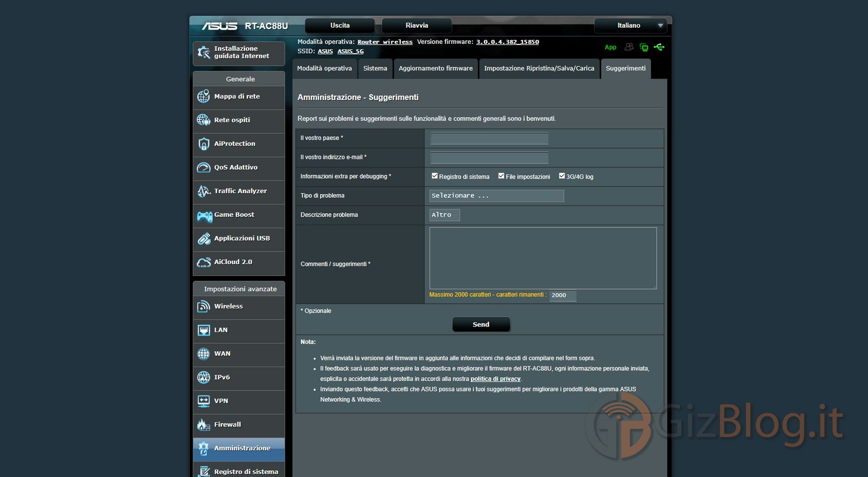Click the Game Boost gamepad icon

click(x=205, y=216)
